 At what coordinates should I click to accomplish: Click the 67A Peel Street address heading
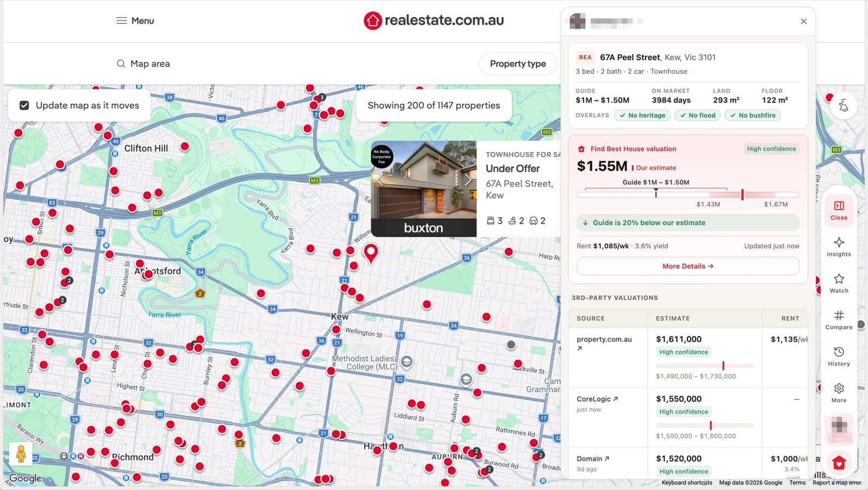pyautogui.click(x=630, y=57)
